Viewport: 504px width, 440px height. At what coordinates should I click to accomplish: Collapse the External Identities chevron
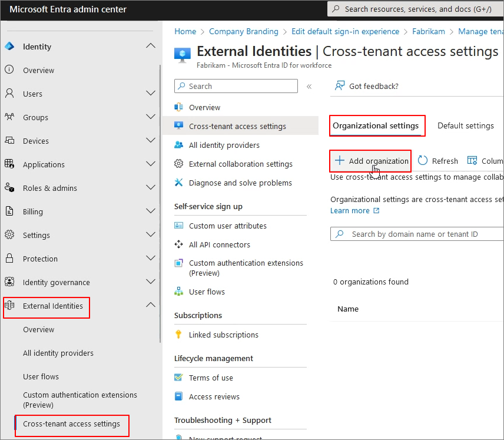[150, 305]
